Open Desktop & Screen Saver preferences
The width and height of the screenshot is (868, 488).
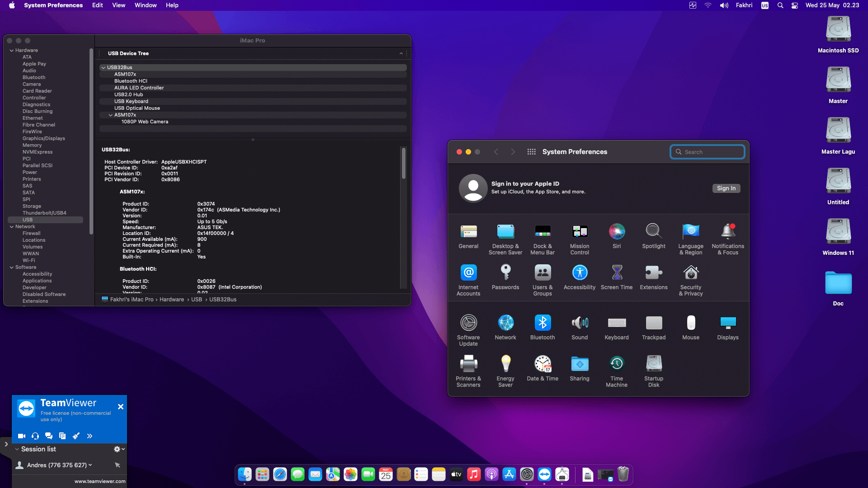click(x=505, y=239)
